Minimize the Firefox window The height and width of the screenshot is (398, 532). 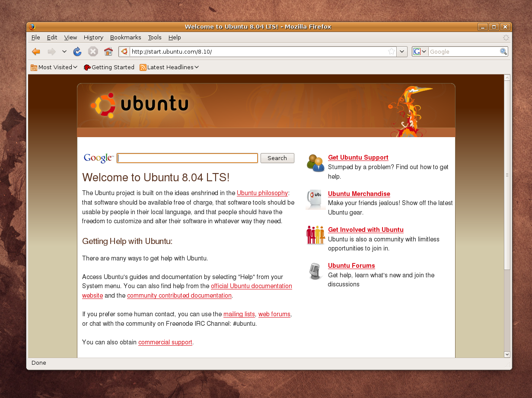[x=483, y=27]
